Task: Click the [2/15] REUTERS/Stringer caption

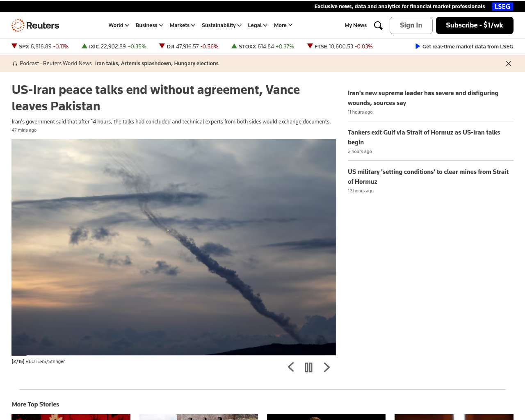Action: pyautogui.click(x=38, y=361)
